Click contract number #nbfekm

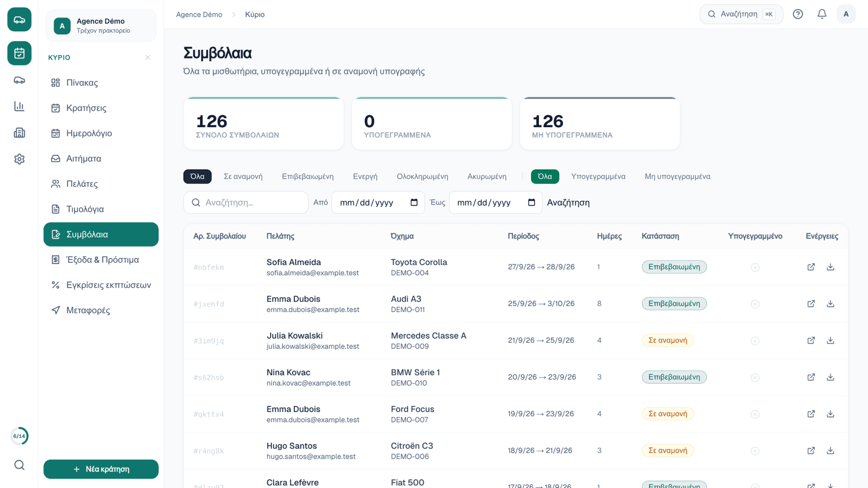pyautogui.click(x=209, y=267)
